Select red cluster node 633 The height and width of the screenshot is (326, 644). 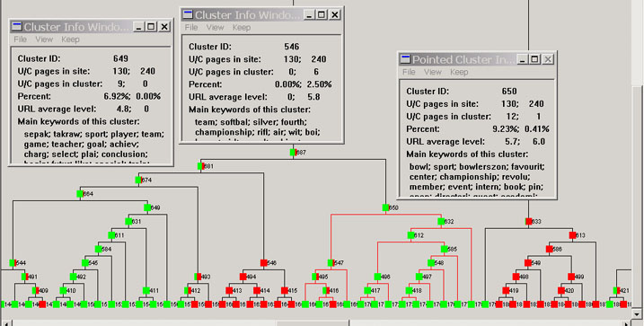pos(529,222)
